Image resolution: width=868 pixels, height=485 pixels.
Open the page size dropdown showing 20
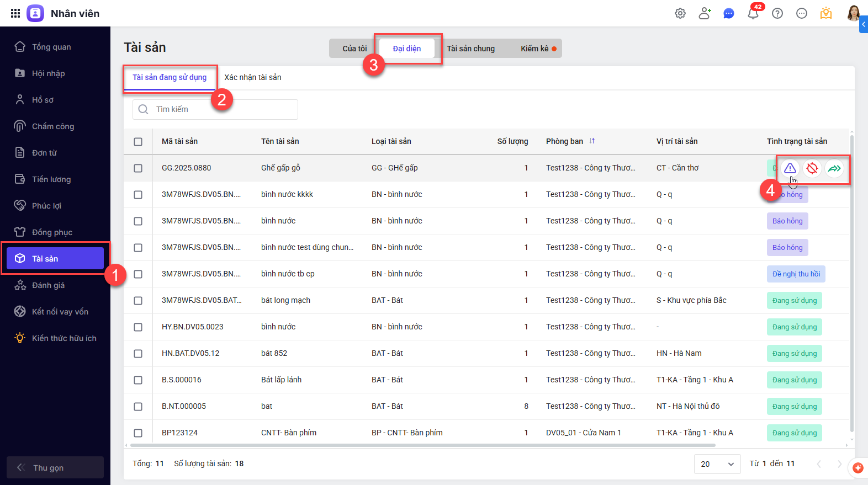pyautogui.click(x=717, y=464)
